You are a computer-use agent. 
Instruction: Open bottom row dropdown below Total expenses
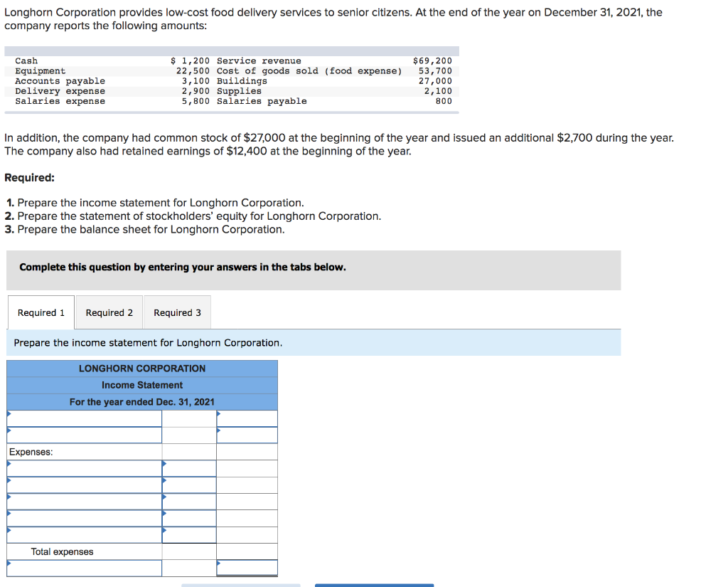coord(85,568)
